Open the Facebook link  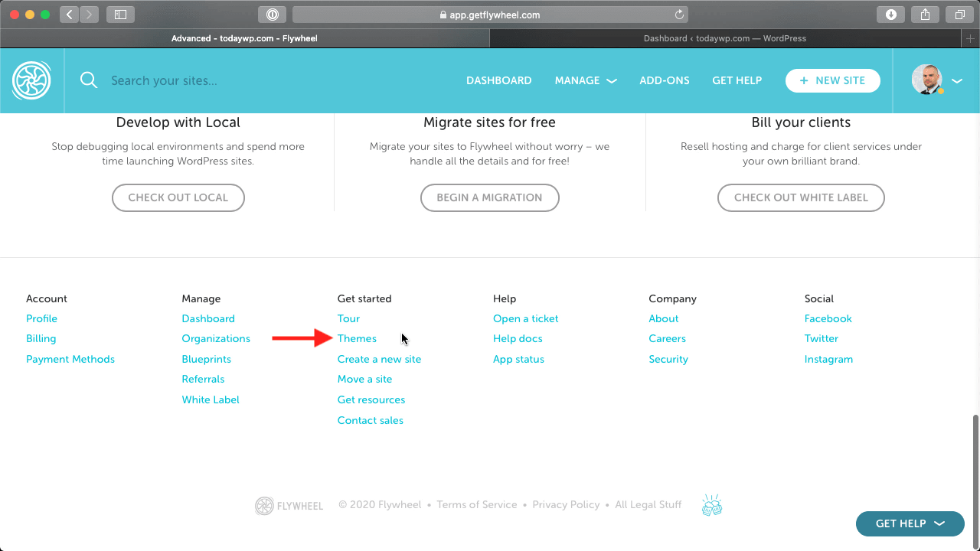828,318
